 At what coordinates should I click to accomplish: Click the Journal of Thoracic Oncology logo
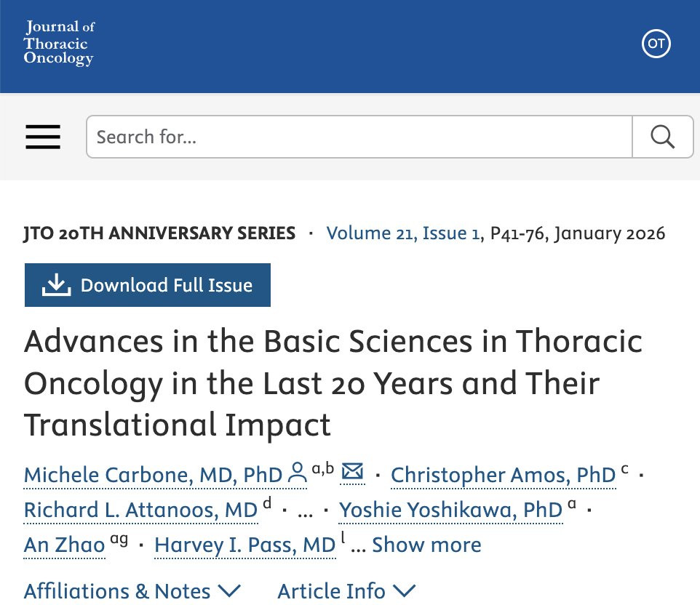(x=59, y=43)
